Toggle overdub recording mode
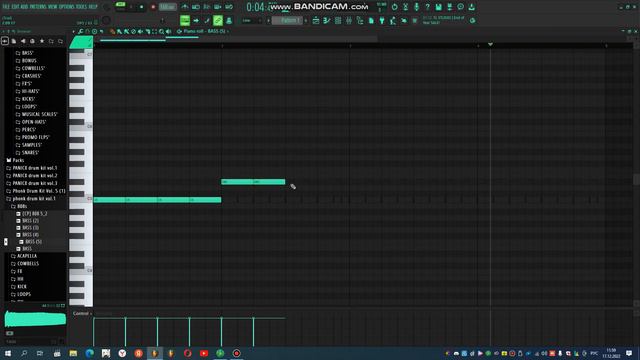The height and width of the screenshot is (360, 640). click(x=218, y=7)
